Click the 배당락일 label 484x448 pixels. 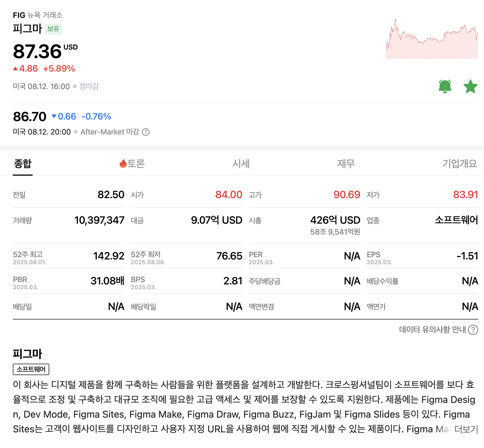(x=144, y=307)
